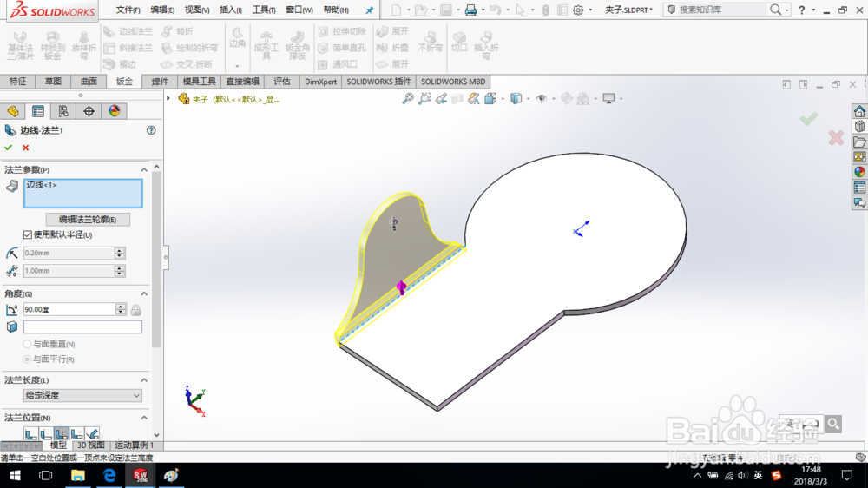Pin the SOLIDWORKS menu bar

click(370, 10)
